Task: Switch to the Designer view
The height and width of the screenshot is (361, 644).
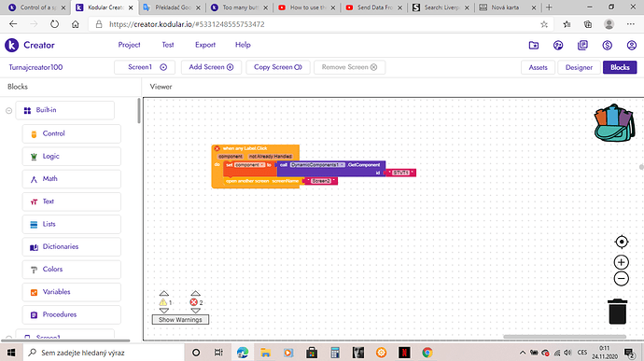Action: click(x=579, y=67)
